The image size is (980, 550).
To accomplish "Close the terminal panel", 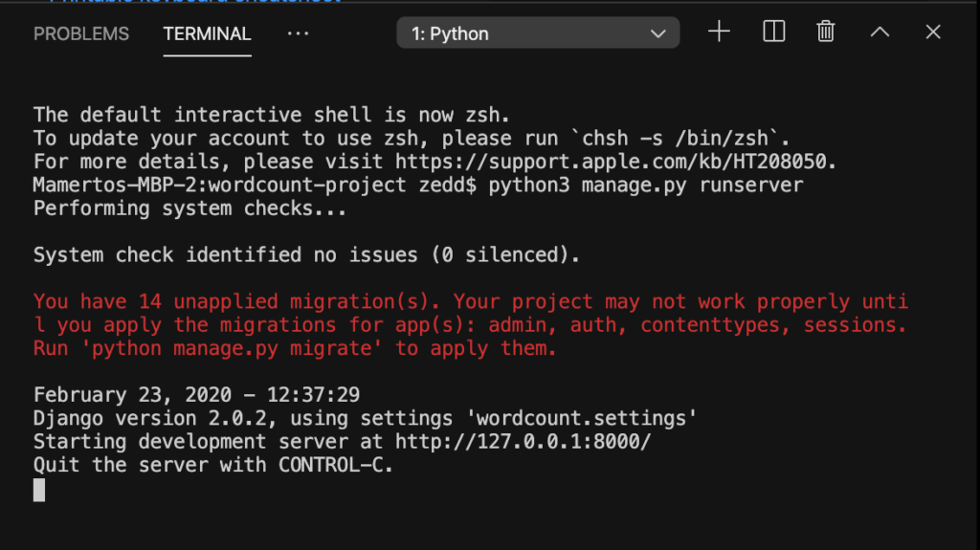I will (x=933, y=32).
